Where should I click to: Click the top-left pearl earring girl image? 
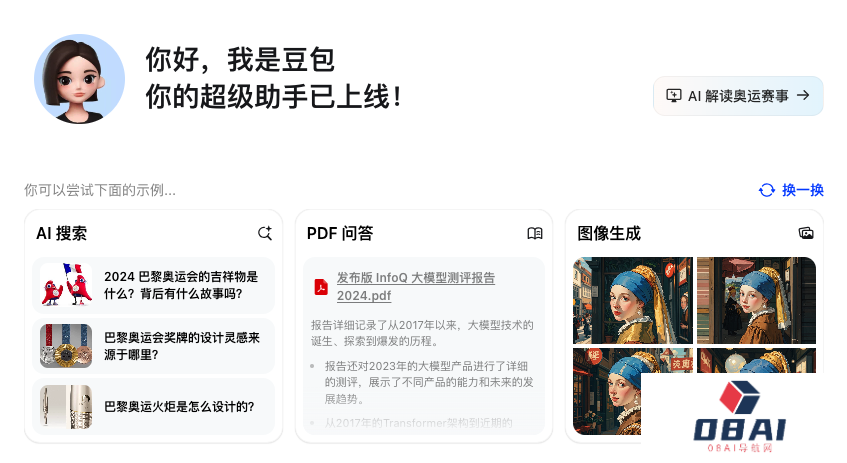[x=633, y=300]
